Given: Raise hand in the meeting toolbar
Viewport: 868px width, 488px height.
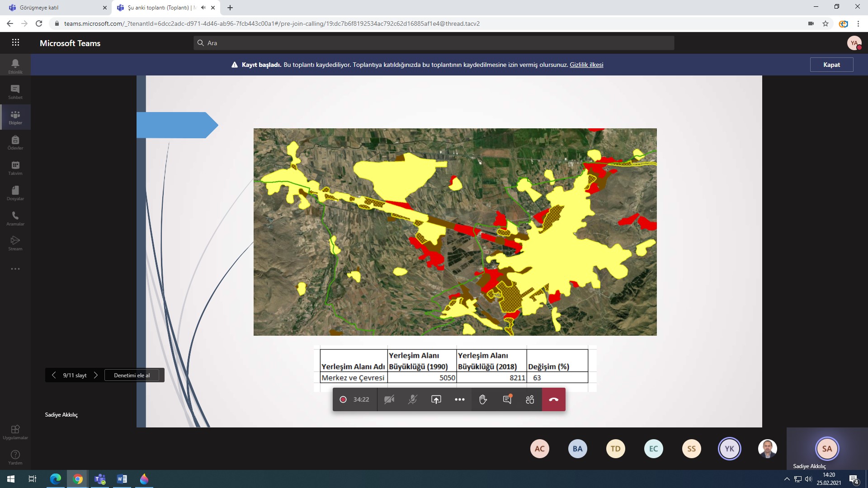Looking at the screenshot, I should [x=483, y=399].
